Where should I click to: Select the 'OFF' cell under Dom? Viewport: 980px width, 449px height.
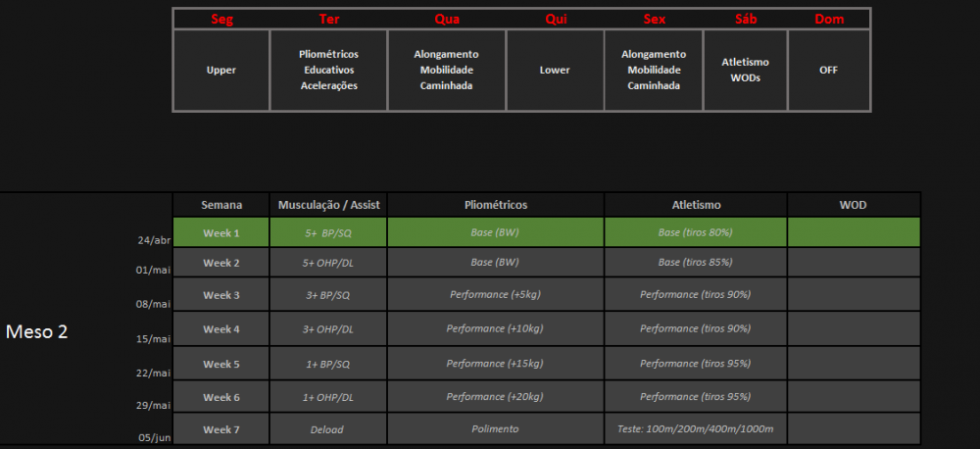click(x=828, y=71)
